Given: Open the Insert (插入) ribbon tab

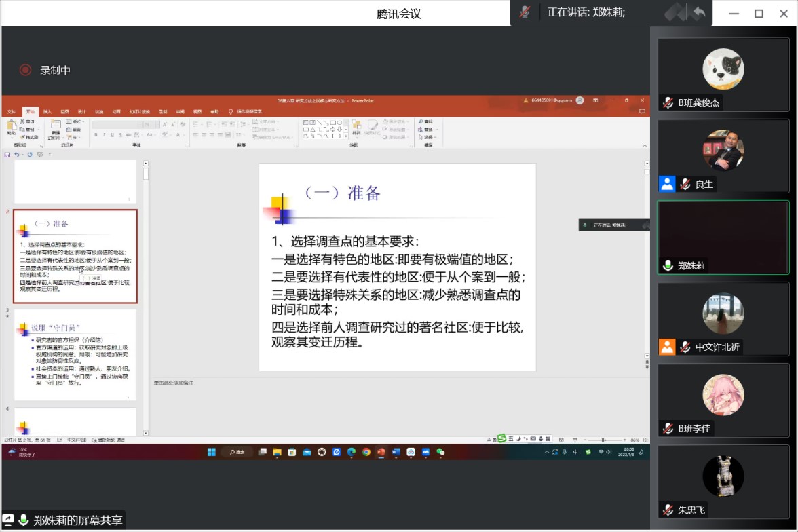Looking at the screenshot, I should pyautogui.click(x=47, y=111).
